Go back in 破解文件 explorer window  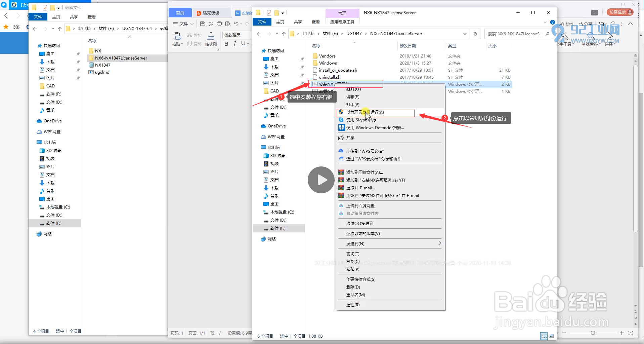(x=35, y=29)
